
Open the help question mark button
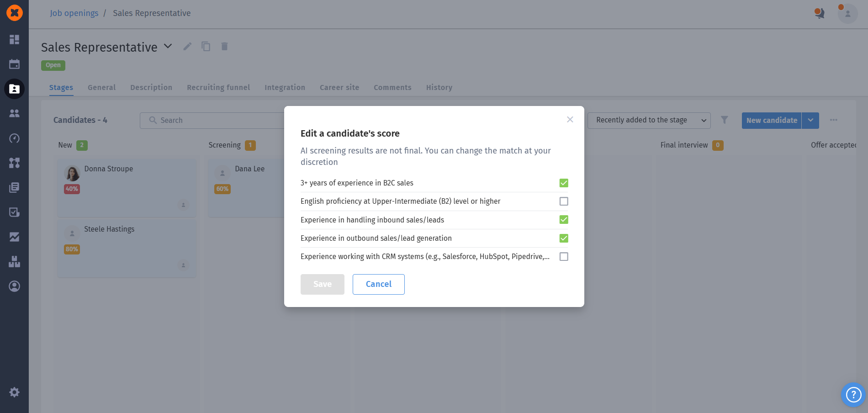click(x=853, y=394)
